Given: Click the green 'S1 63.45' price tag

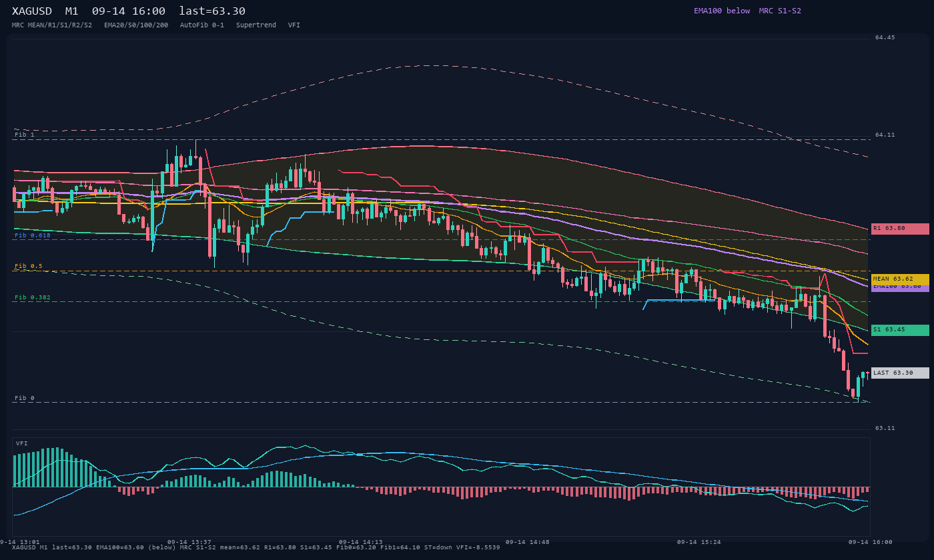Looking at the screenshot, I should [900, 330].
